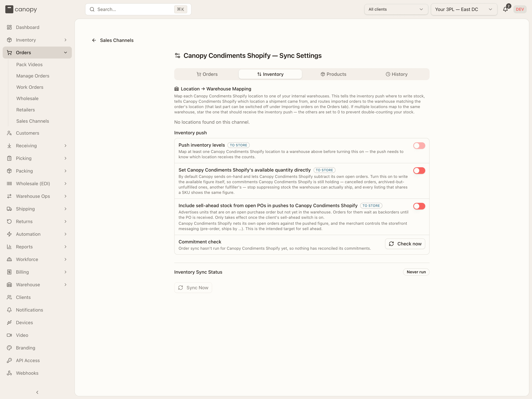Click the Sync Now button
Image resolution: width=532 pixels, height=399 pixels.
pyautogui.click(x=193, y=288)
